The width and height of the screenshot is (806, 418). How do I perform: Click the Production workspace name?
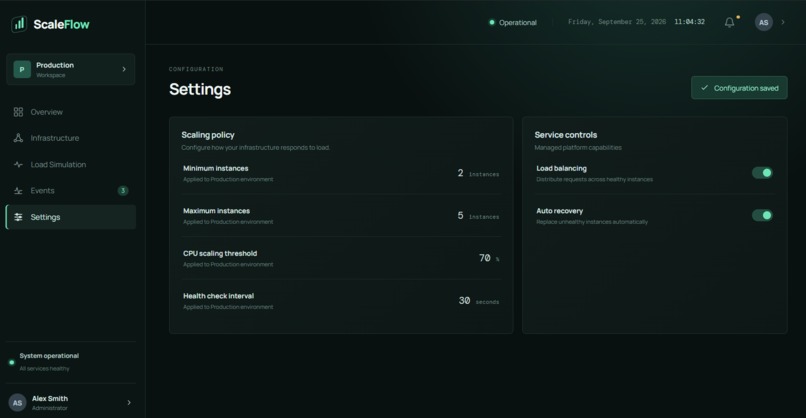coord(55,65)
